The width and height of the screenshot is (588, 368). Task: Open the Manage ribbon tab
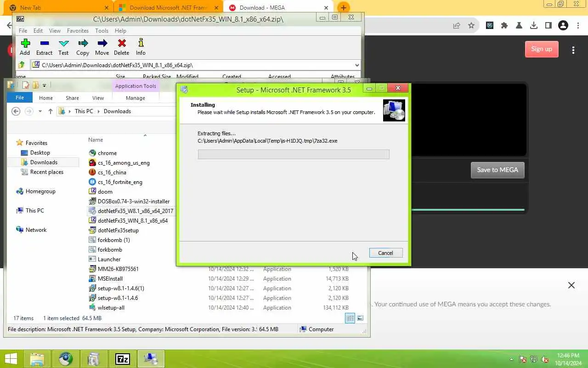click(x=136, y=98)
